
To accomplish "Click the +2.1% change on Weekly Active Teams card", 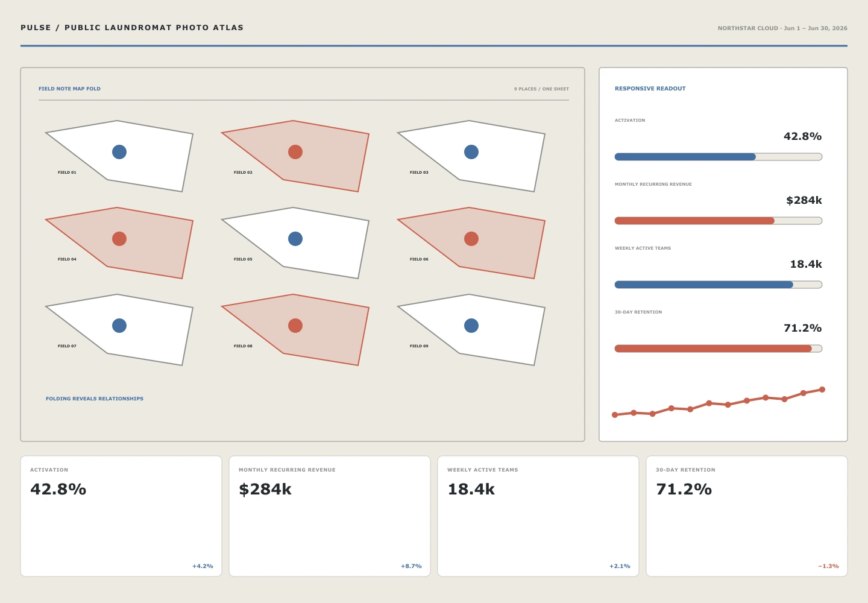I will coord(620,566).
